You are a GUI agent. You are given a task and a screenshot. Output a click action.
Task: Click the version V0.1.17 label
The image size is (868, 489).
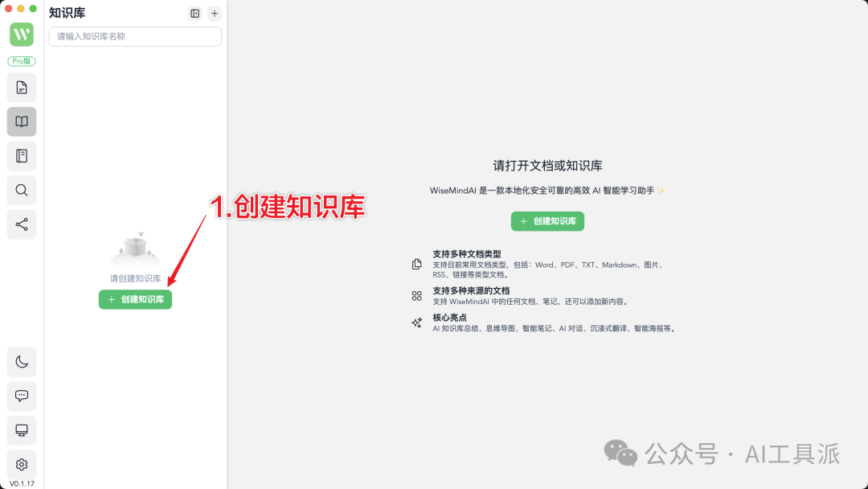[22, 483]
